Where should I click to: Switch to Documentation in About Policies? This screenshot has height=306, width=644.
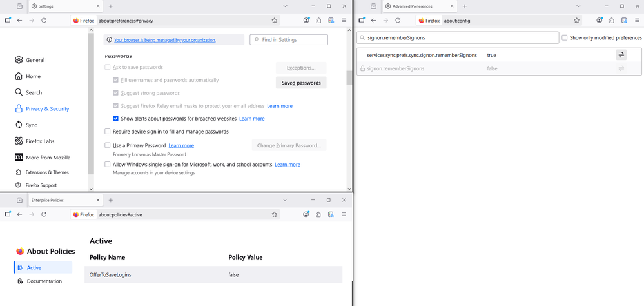tap(44, 281)
